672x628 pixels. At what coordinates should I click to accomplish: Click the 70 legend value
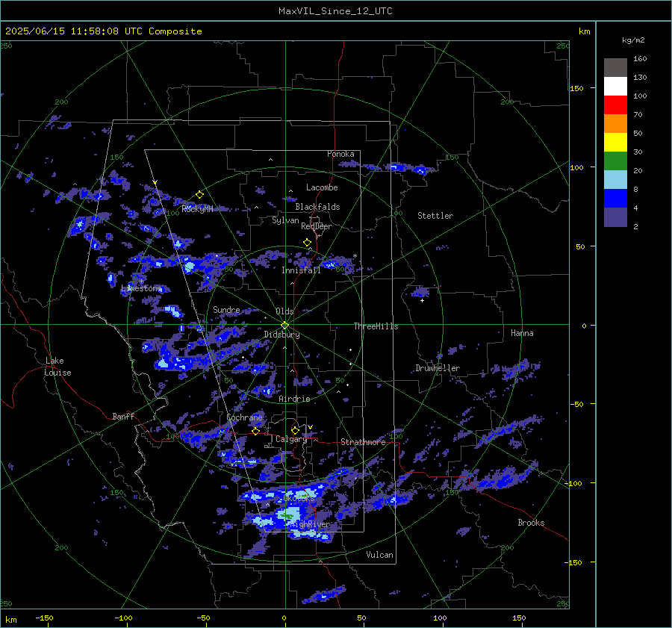(638, 114)
